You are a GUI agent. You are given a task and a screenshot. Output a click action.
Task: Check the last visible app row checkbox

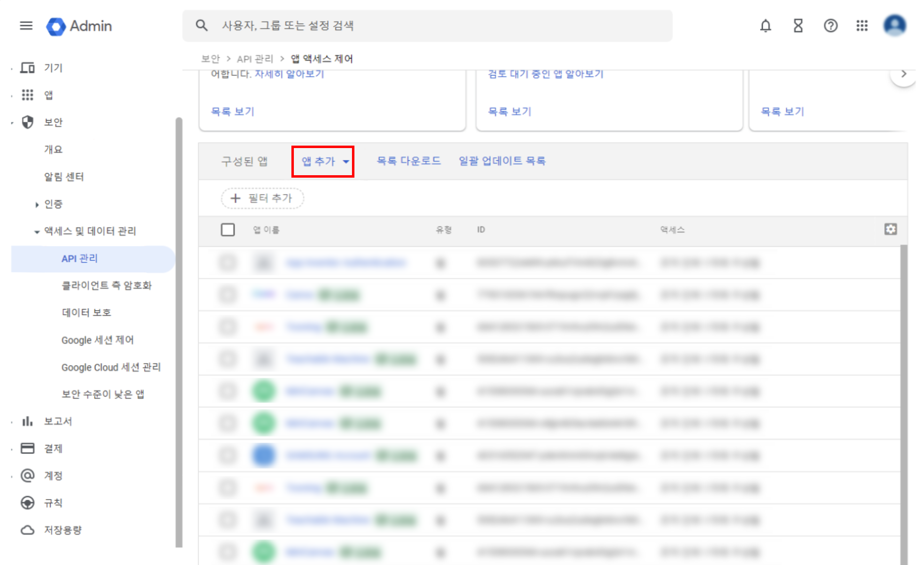pyautogui.click(x=228, y=552)
